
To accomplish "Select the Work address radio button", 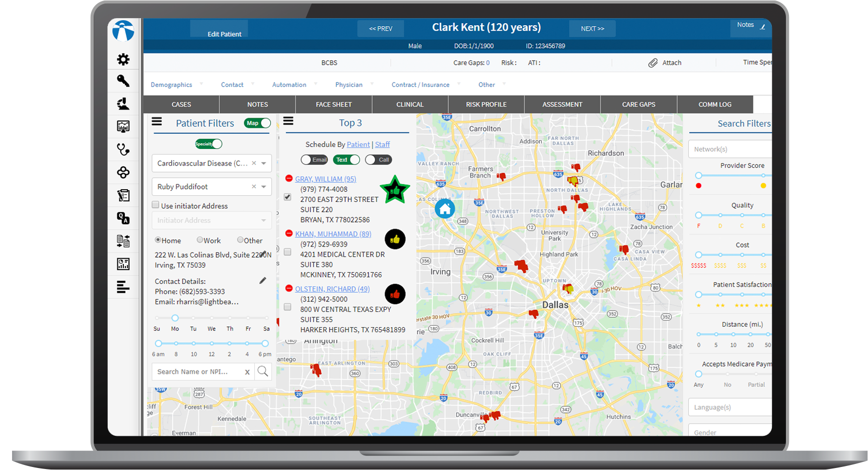I will tap(200, 240).
